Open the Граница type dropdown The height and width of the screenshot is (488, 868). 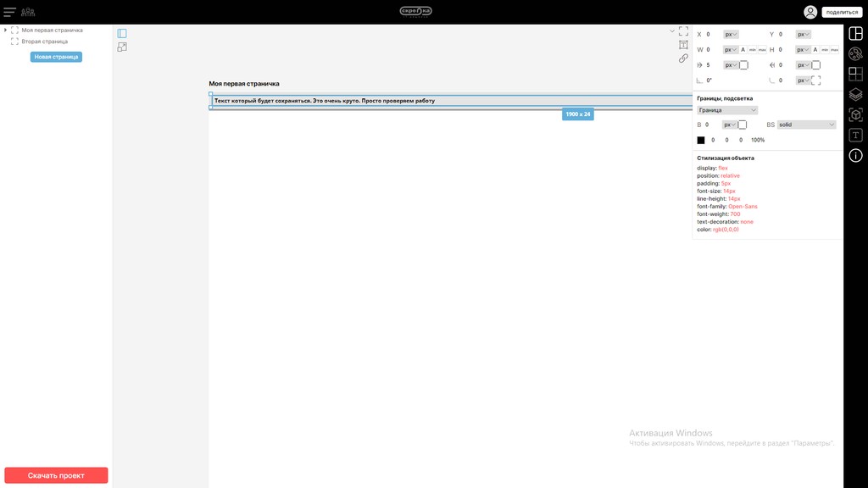tap(727, 110)
